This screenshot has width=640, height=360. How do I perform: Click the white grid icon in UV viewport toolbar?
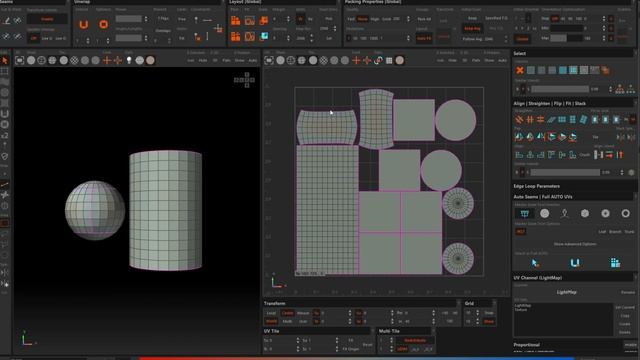click(x=389, y=60)
